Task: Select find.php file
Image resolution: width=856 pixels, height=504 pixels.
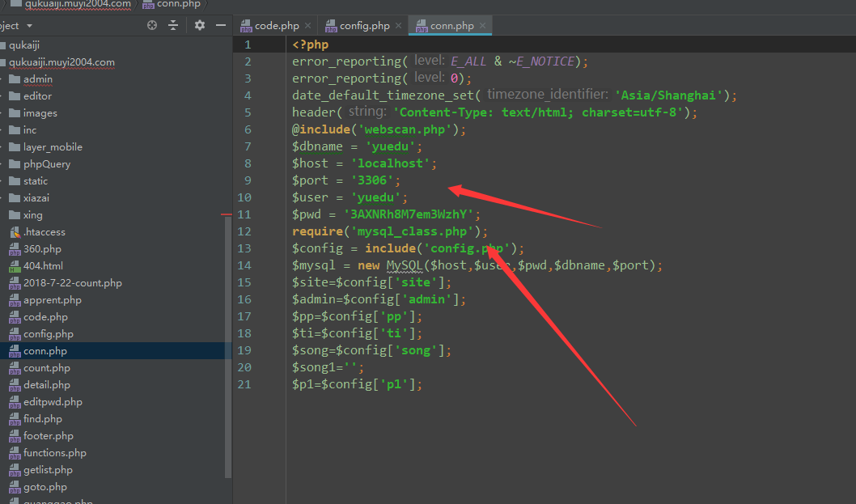Action: tap(43, 418)
